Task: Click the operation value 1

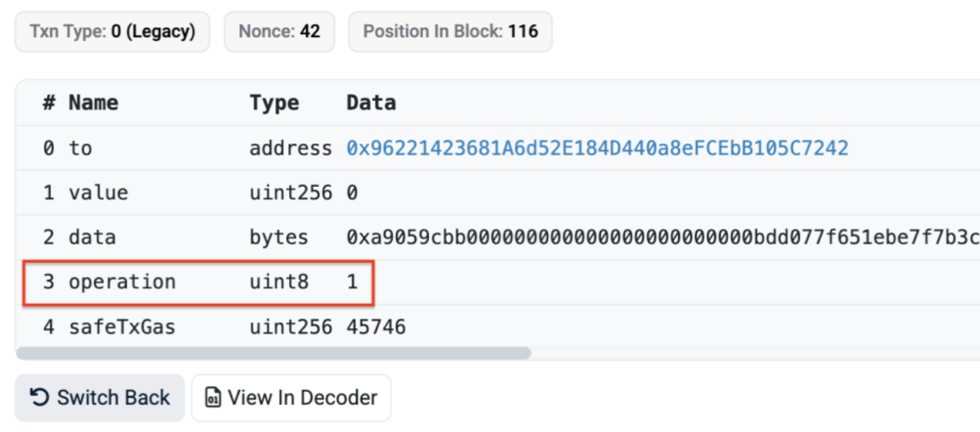Action: coord(352,282)
